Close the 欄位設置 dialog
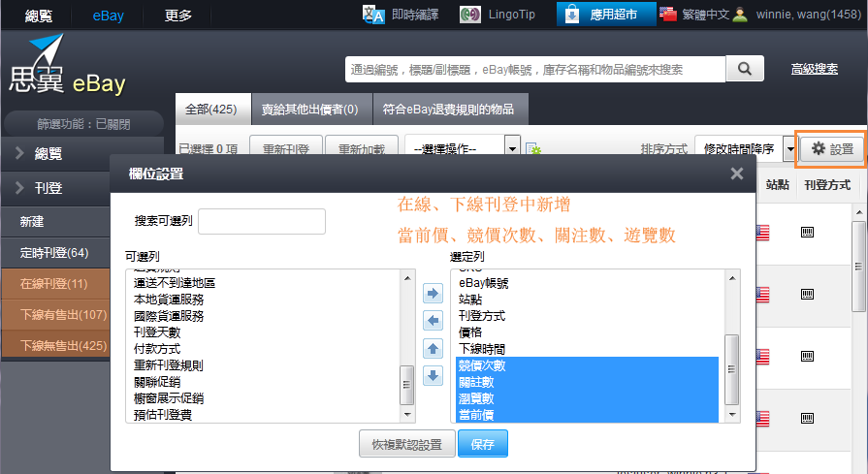The width and height of the screenshot is (868, 474). pos(737,174)
